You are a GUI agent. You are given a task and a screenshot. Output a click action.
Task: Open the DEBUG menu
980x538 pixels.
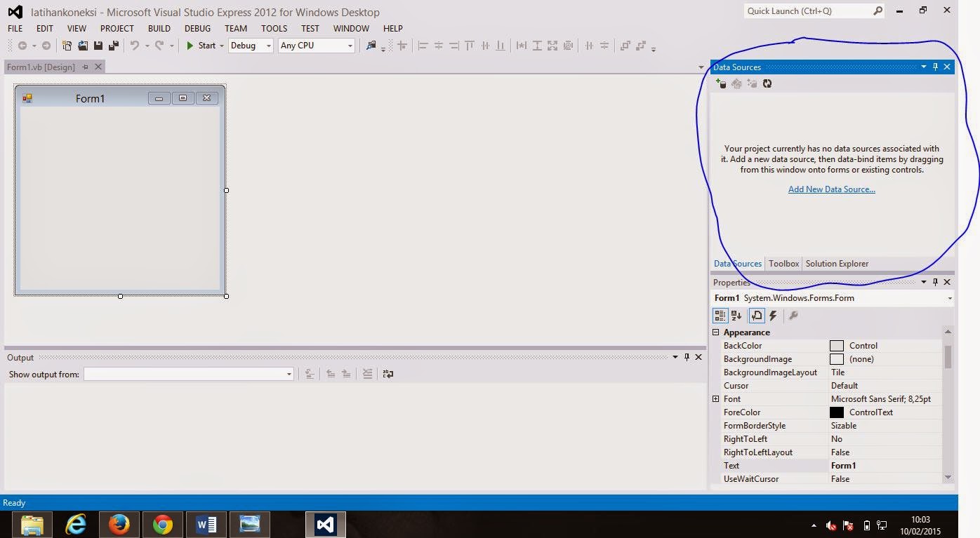point(197,29)
